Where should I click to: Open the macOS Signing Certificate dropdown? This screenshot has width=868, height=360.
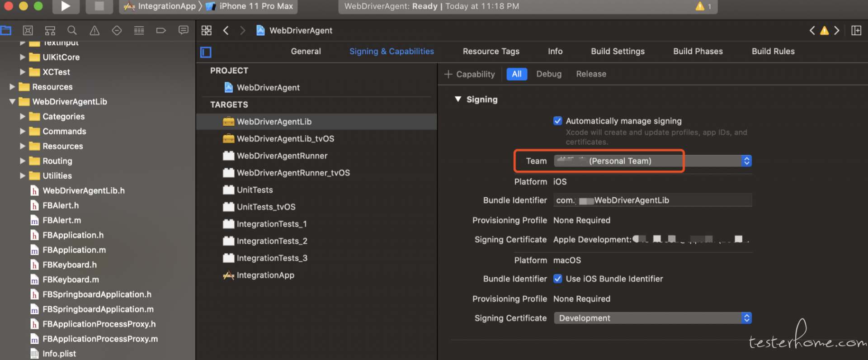(653, 318)
